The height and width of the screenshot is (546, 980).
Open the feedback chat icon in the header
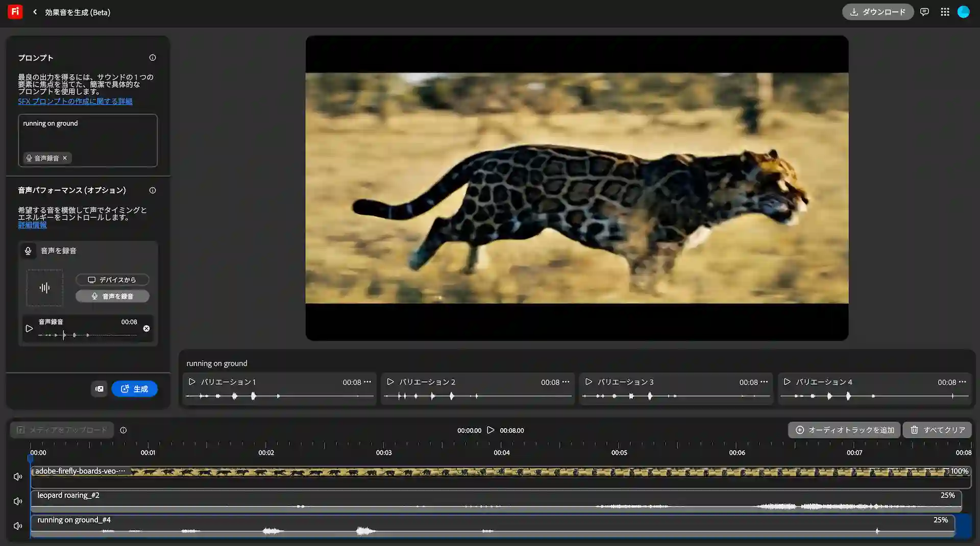pos(924,12)
